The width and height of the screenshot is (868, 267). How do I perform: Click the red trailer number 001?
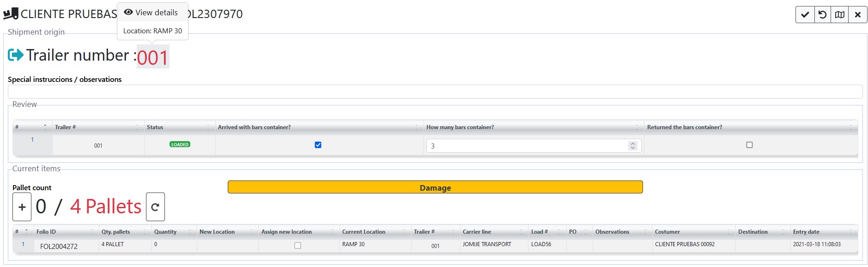153,57
